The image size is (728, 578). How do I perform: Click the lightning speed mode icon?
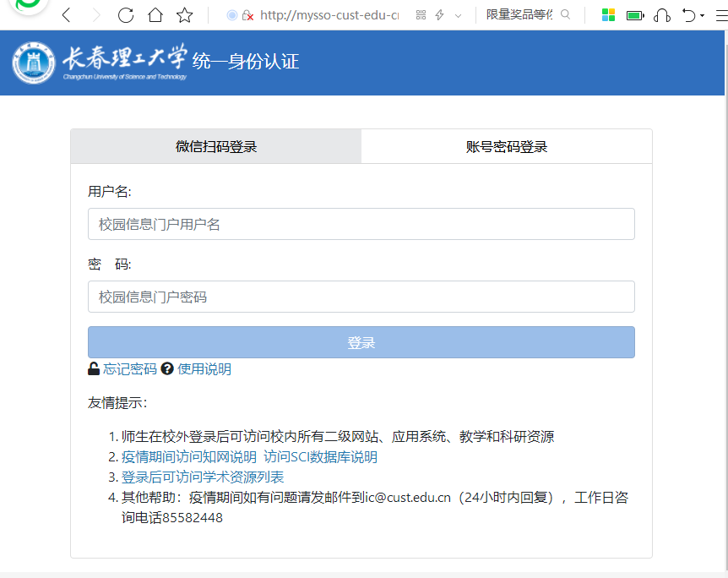click(439, 15)
